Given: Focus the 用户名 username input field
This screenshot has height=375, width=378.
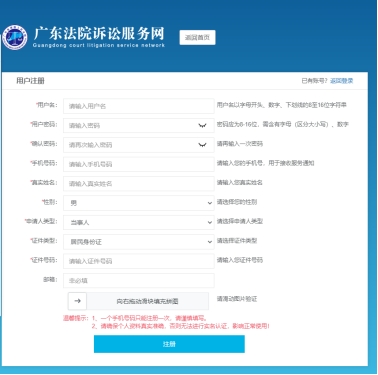Looking at the screenshot, I should pos(139,106).
